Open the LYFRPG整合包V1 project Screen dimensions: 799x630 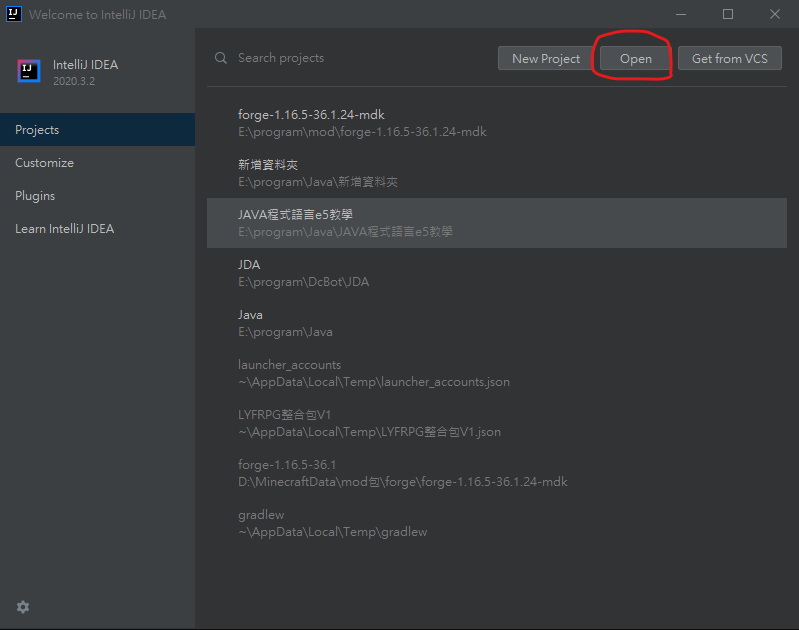pos(497,423)
